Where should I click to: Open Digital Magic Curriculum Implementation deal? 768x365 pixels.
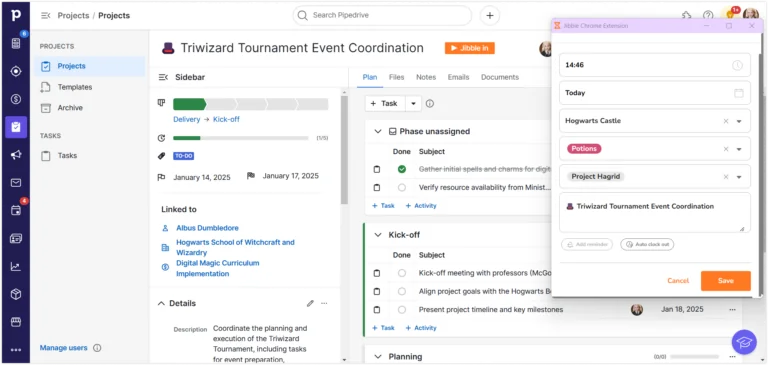(218, 268)
